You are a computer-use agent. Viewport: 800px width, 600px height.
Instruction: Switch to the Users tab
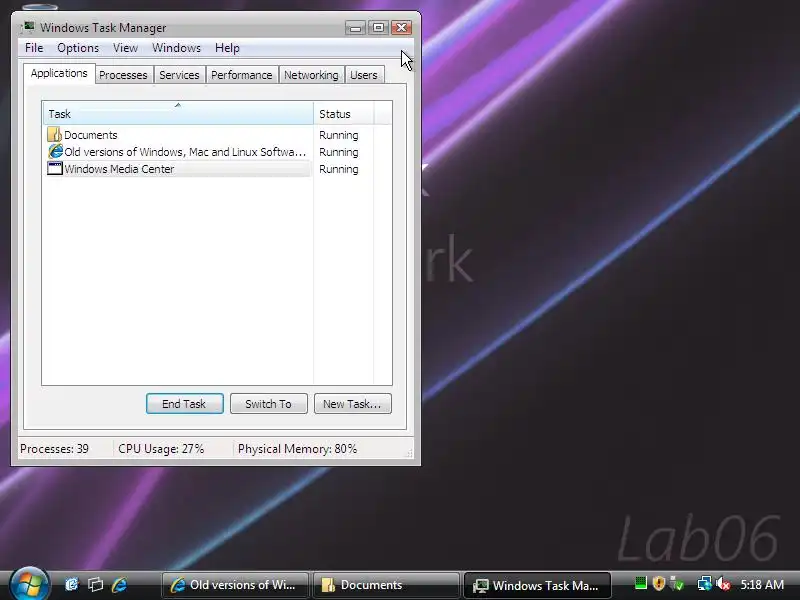click(x=364, y=75)
